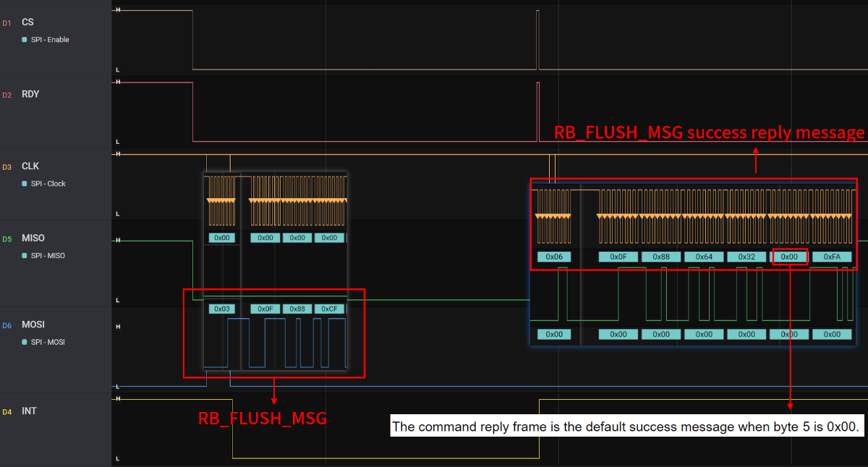The width and height of the screenshot is (868, 467).
Task: Click the 0xCF byte on MOSI
Action: pyautogui.click(x=329, y=309)
